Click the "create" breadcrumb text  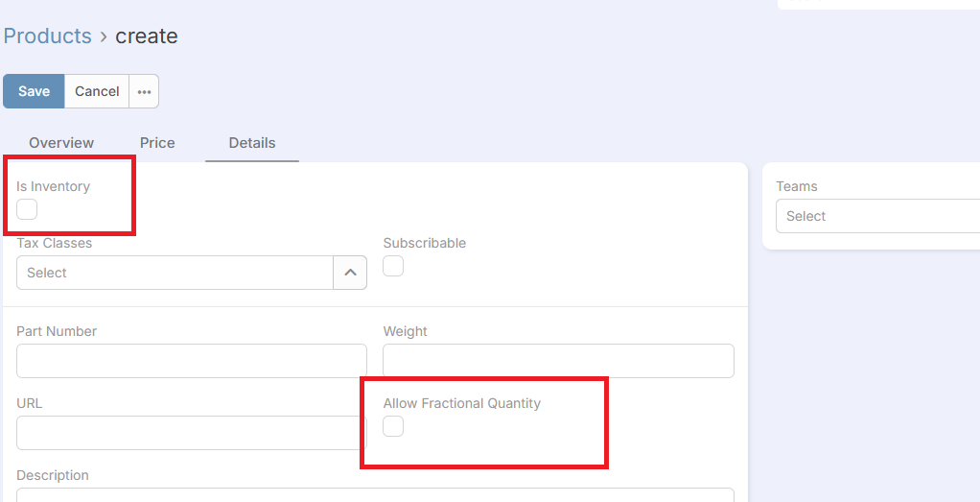(x=147, y=36)
